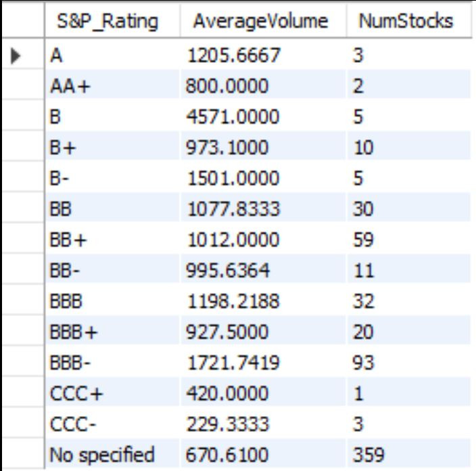Viewport: 476px width, 471px height.
Task: Click the 'BB+' rating cell
Action: click(x=112, y=239)
